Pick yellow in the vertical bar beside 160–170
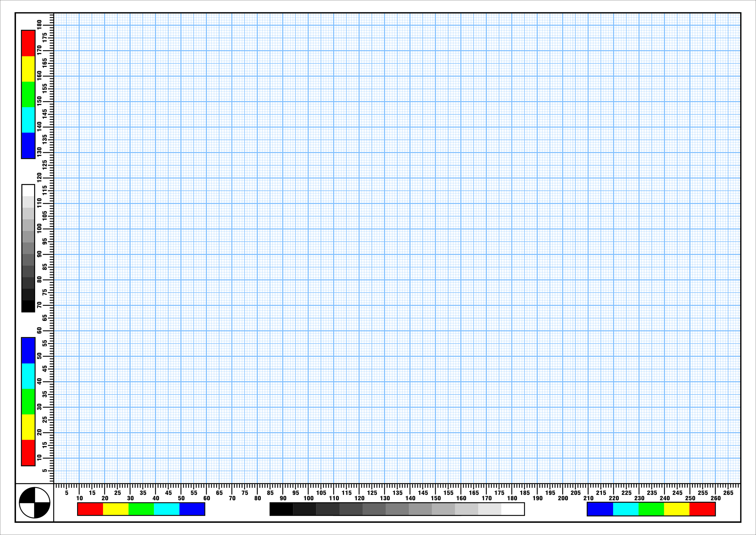The width and height of the screenshot is (756, 535). (x=28, y=69)
